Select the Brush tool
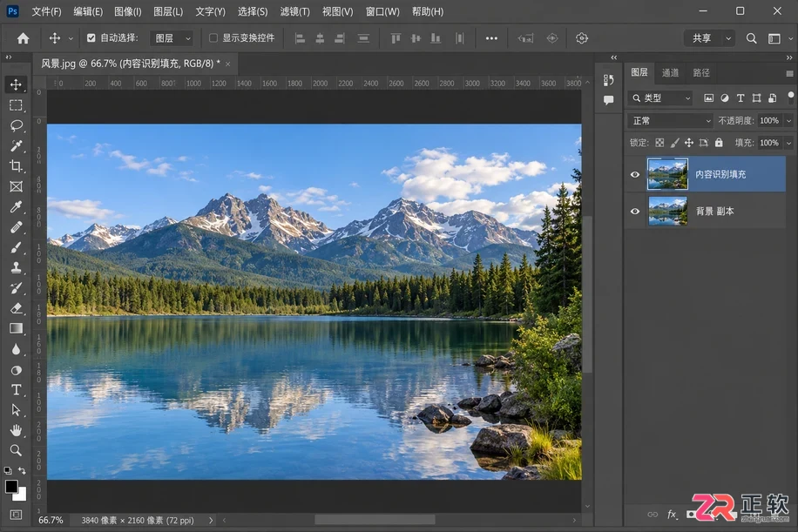 pos(16,247)
